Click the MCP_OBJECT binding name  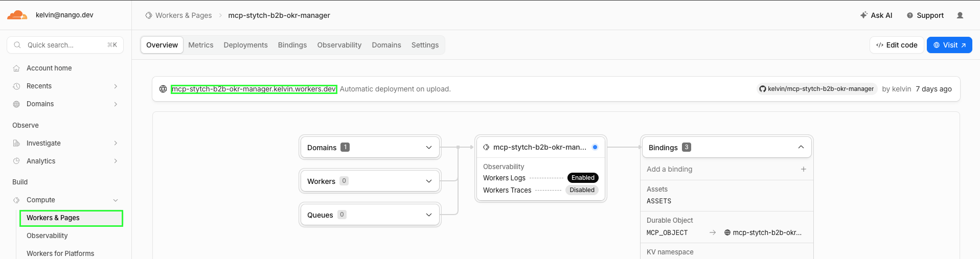tap(667, 232)
